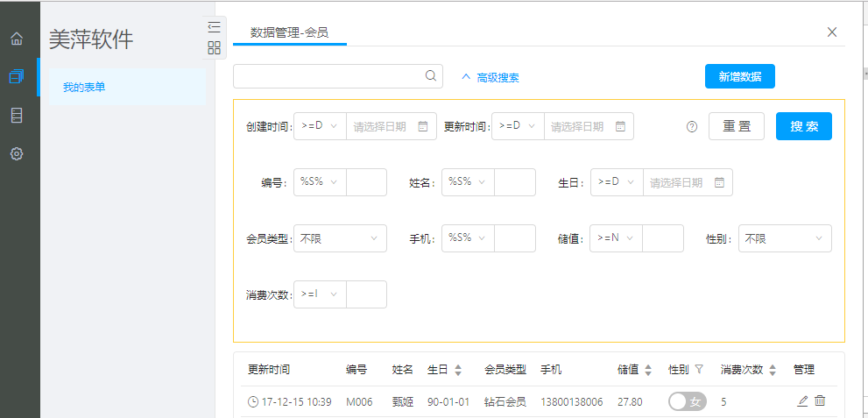Open 消费次数 operator dropdown

(320, 294)
